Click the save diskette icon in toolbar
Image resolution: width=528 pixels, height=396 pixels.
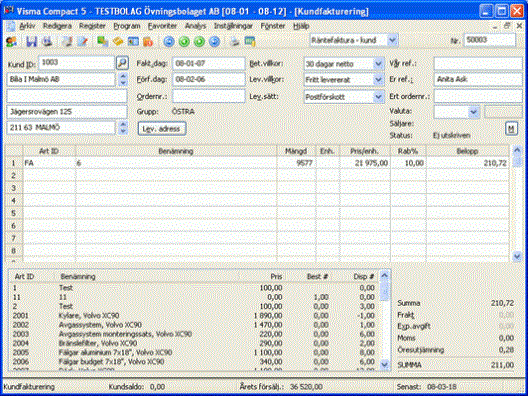pyautogui.click(x=31, y=41)
